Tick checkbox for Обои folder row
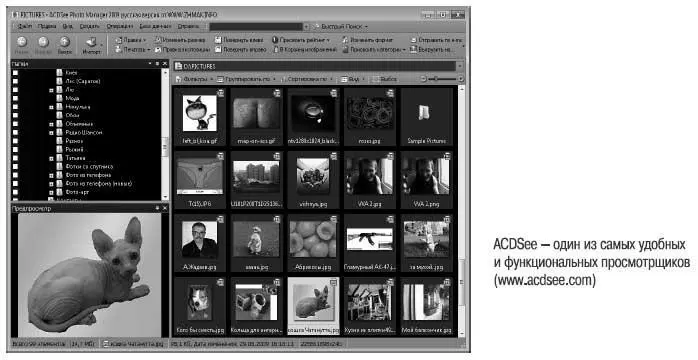This screenshot has width=698, height=360. [x=15, y=115]
